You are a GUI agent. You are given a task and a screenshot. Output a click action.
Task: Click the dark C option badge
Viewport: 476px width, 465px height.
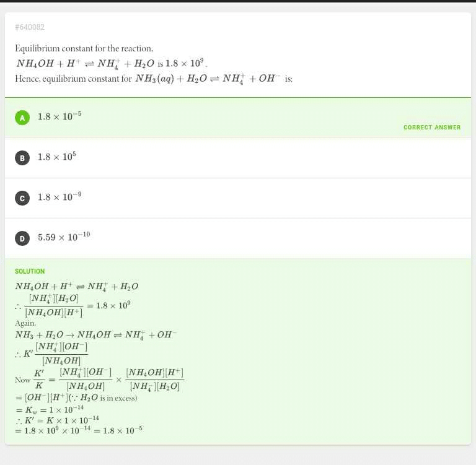tap(22, 198)
